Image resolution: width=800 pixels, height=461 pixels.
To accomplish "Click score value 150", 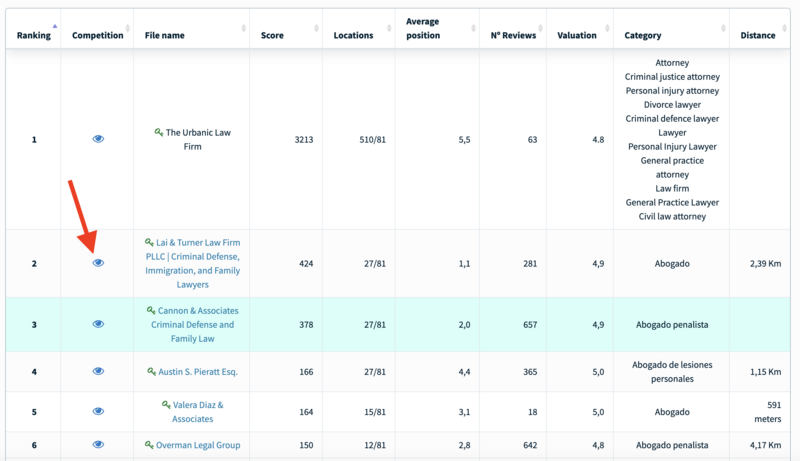I will coord(306,445).
